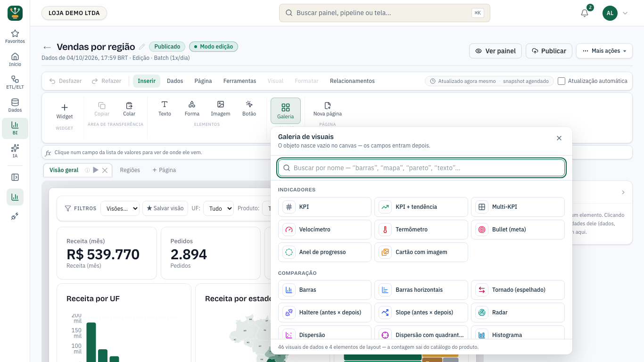Click Salvar visão button

165,208
